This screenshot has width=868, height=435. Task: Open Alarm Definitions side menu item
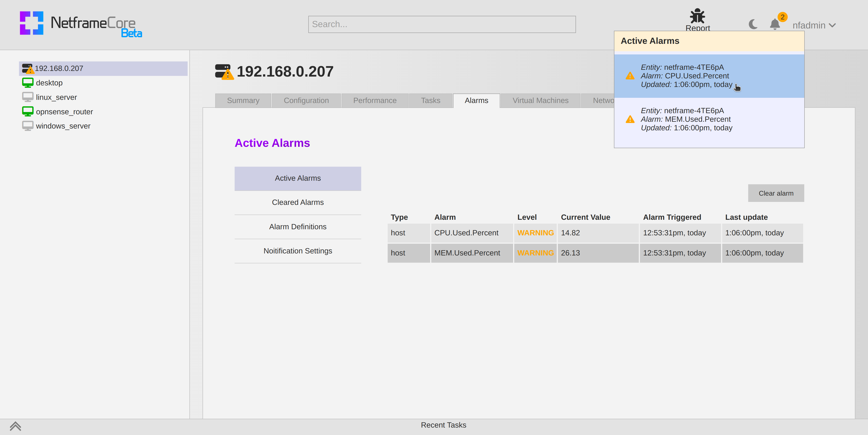pyautogui.click(x=297, y=227)
